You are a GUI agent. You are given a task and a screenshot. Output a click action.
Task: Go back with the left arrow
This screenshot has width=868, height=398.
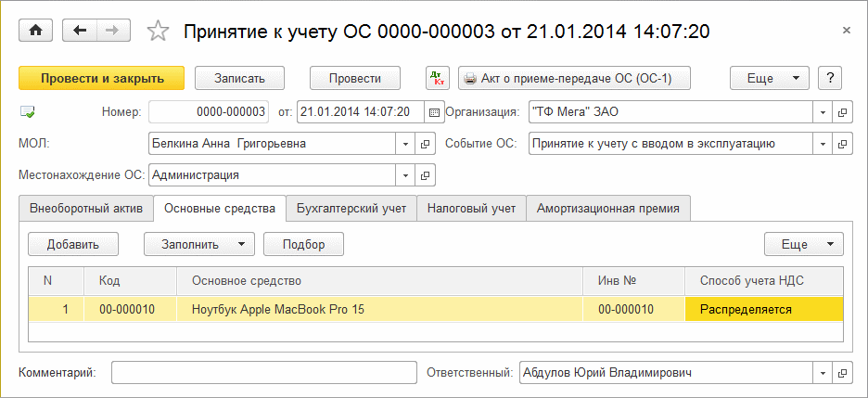pyautogui.click(x=80, y=31)
